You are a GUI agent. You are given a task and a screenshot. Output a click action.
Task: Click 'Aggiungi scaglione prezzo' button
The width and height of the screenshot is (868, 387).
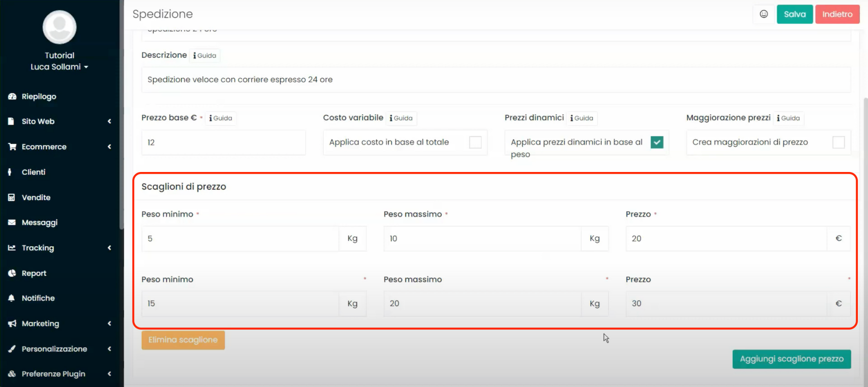[791, 359]
